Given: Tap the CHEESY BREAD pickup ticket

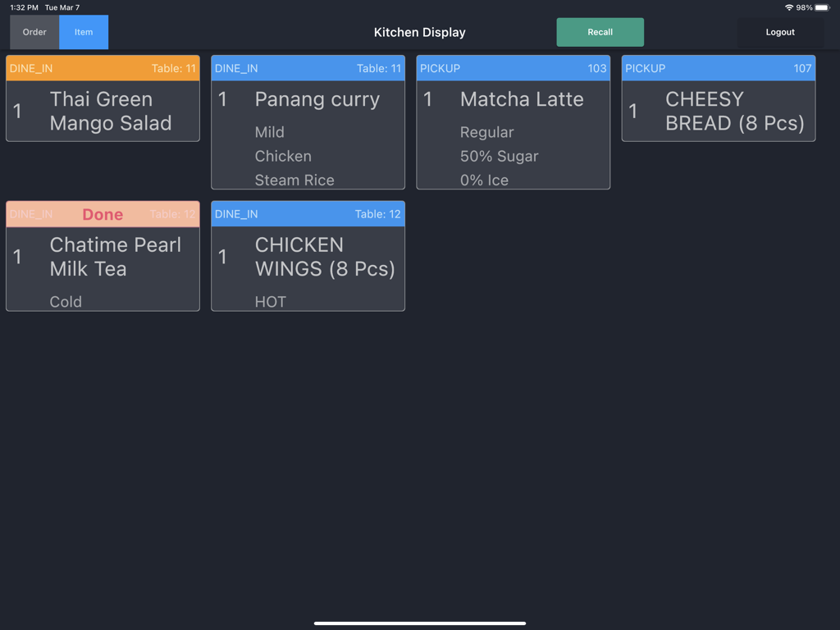Looking at the screenshot, I should 718,111.
